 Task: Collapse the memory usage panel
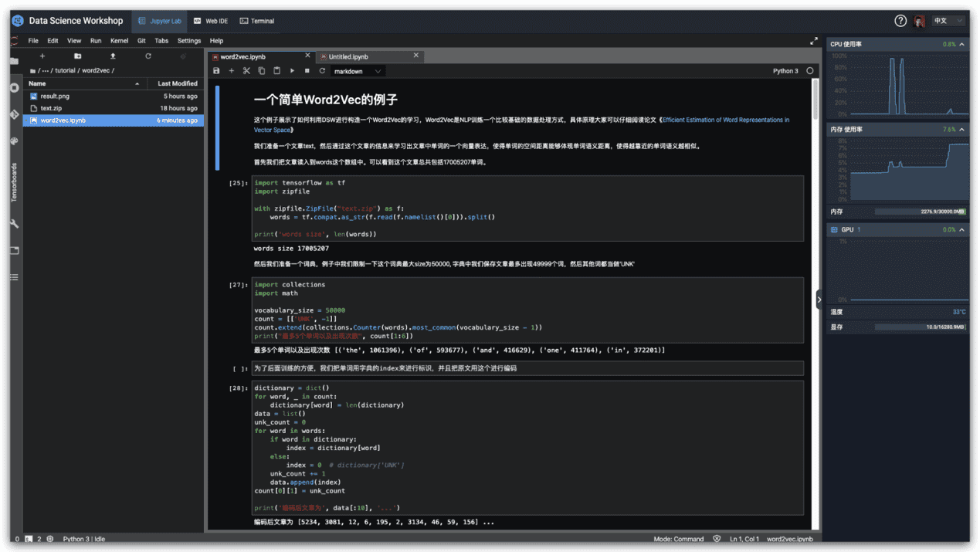961,130
